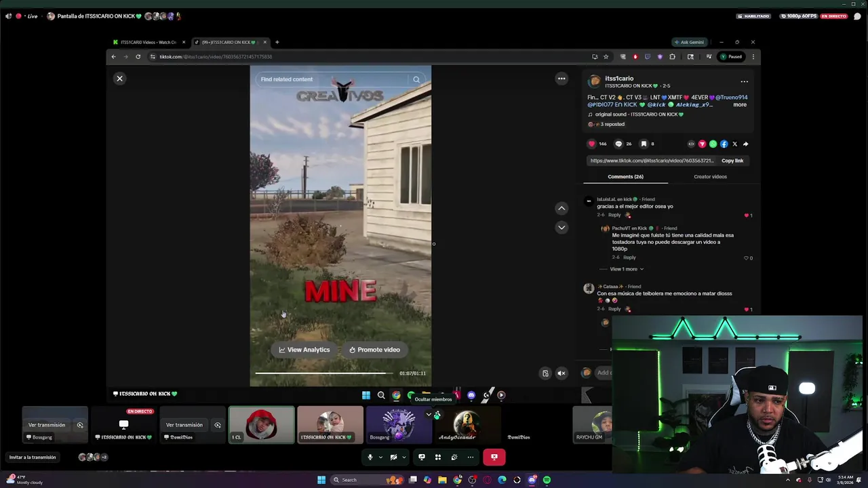This screenshot has width=868, height=488.
Task: Share the video to WhatsApp
Action: pyautogui.click(x=713, y=144)
